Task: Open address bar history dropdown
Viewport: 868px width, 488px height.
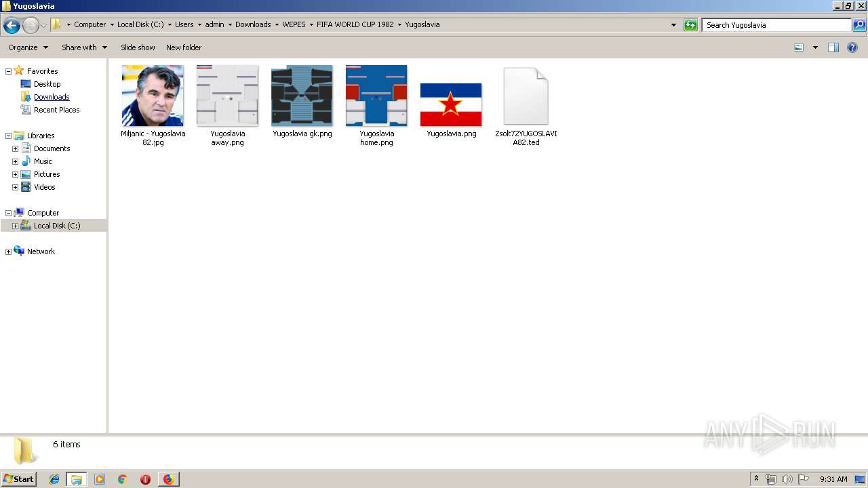Action: pos(673,25)
